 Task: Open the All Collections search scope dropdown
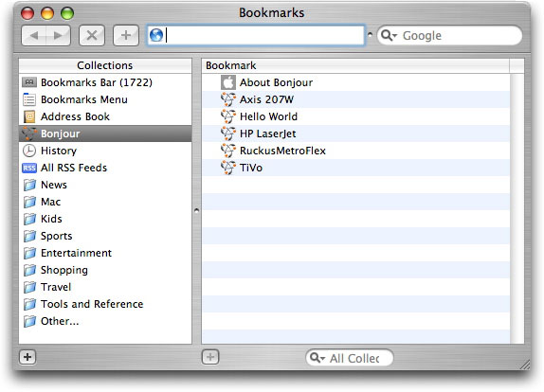pyautogui.click(x=317, y=357)
